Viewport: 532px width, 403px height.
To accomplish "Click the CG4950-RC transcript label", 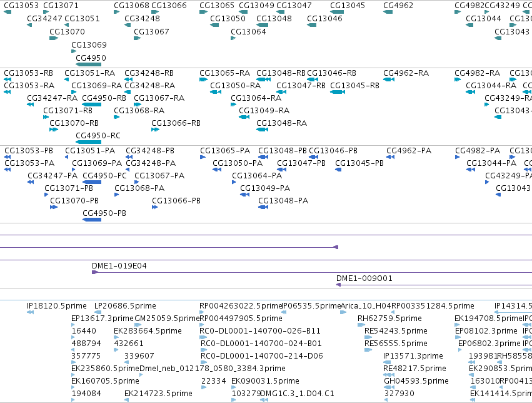I will click(x=98, y=135).
